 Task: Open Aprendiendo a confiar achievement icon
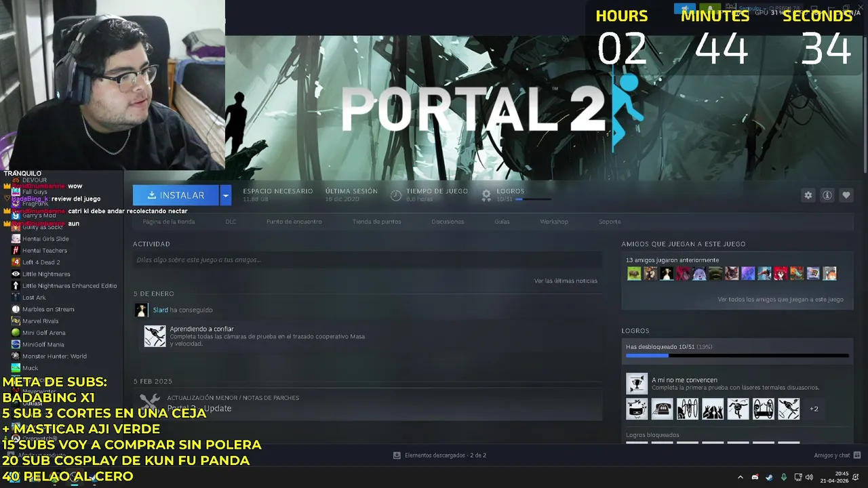pos(155,336)
